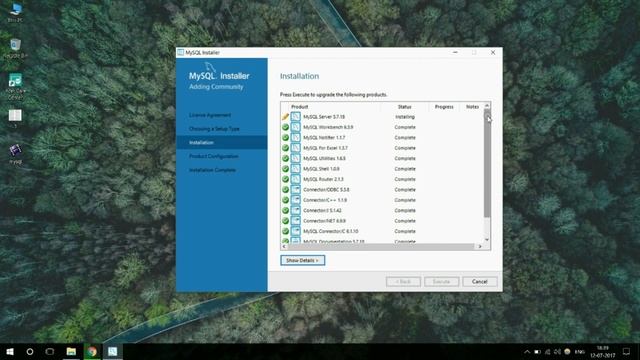This screenshot has width=640, height=360.
Task: Click the horizontal scroll right arrow
Action: [480, 247]
